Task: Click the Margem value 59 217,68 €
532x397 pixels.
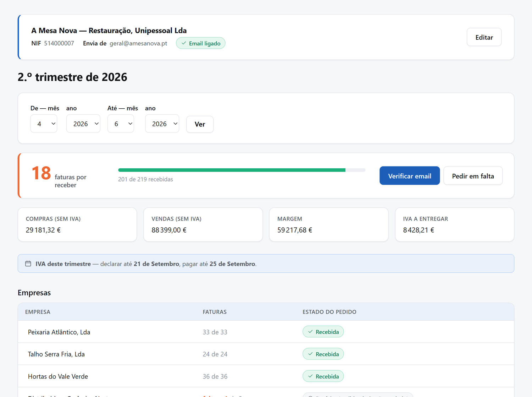Action: pos(295,230)
